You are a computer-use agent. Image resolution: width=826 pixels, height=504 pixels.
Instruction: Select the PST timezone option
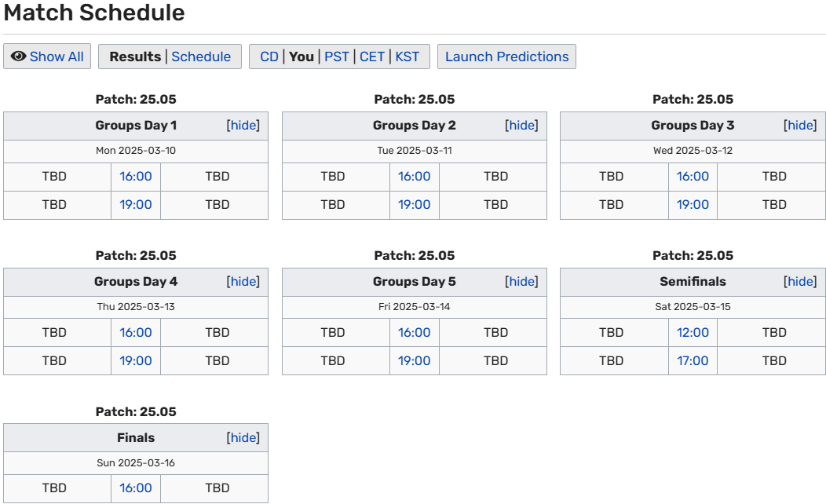pos(337,57)
